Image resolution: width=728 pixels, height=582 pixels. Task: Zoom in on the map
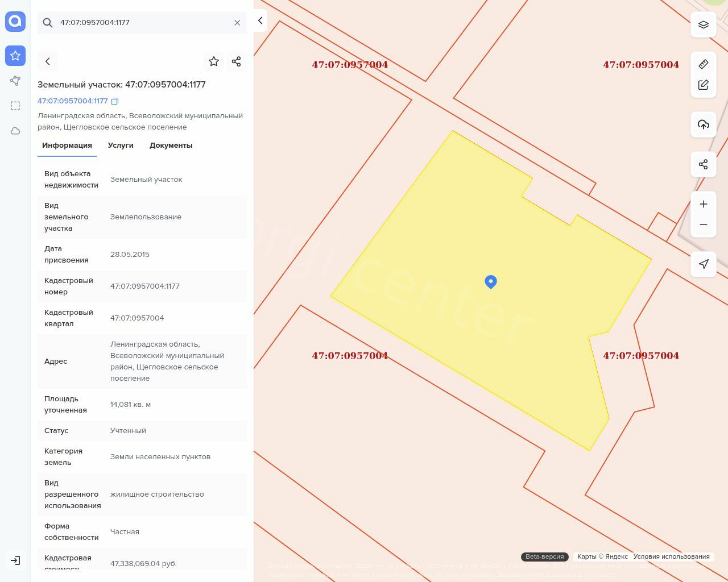coord(703,204)
